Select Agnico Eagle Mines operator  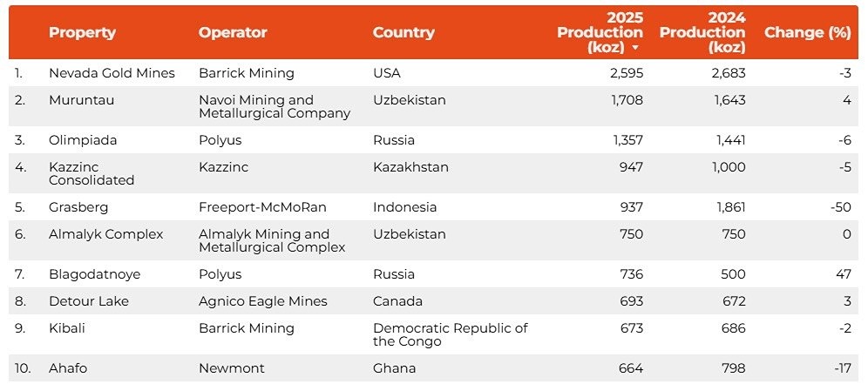click(262, 301)
